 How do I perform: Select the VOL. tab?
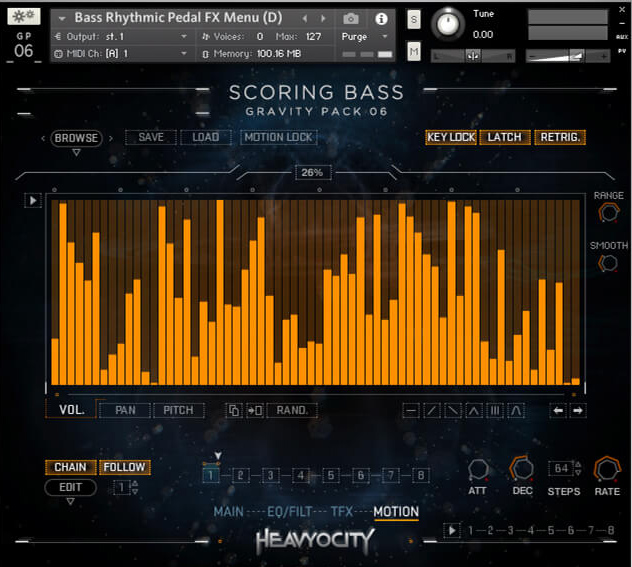point(71,410)
